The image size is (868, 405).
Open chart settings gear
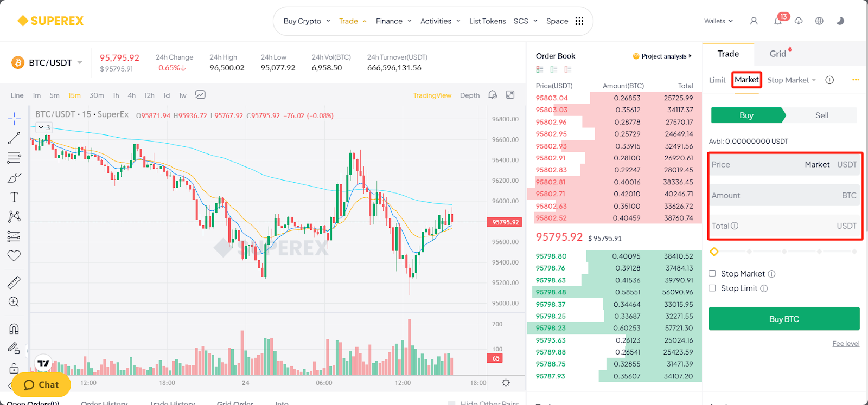point(506,383)
